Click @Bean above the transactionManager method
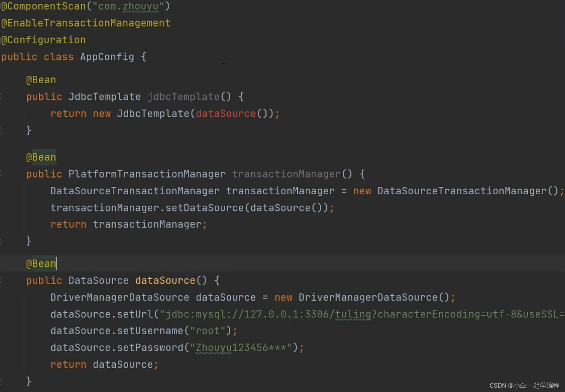The image size is (565, 392). pos(41,157)
